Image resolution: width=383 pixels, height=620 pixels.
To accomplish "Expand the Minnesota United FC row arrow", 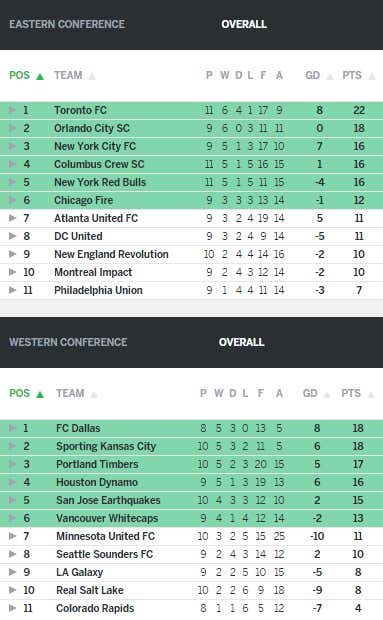I will pyautogui.click(x=13, y=536).
